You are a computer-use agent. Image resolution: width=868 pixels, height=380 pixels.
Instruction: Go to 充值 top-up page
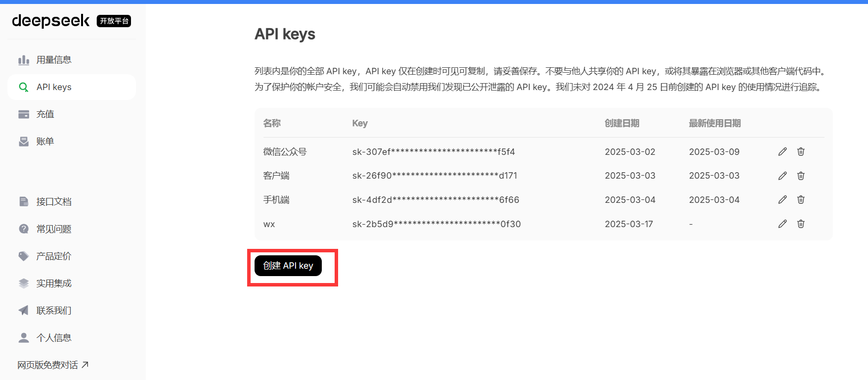click(72, 114)
